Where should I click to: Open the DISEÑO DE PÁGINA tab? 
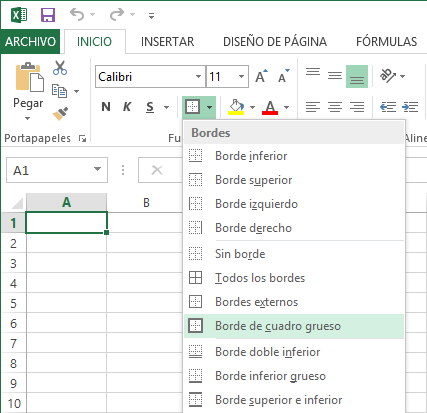[275, 42]
